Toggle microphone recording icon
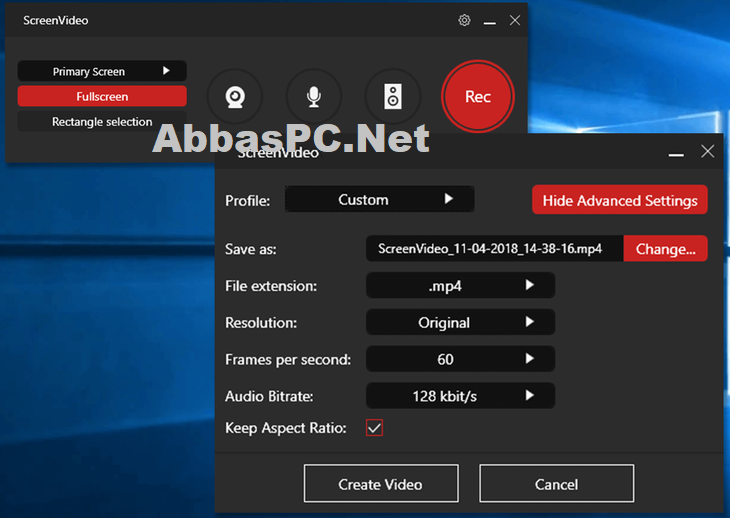 tap(314, 97)
